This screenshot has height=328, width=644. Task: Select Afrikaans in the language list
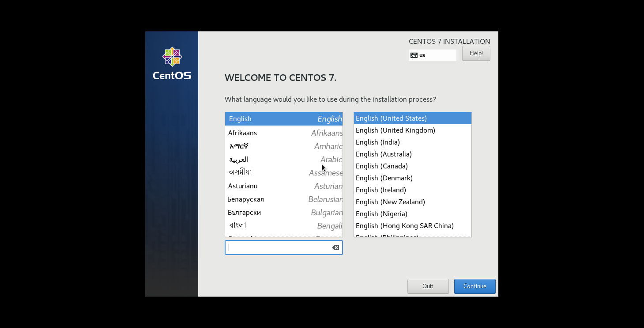point(284,133)
